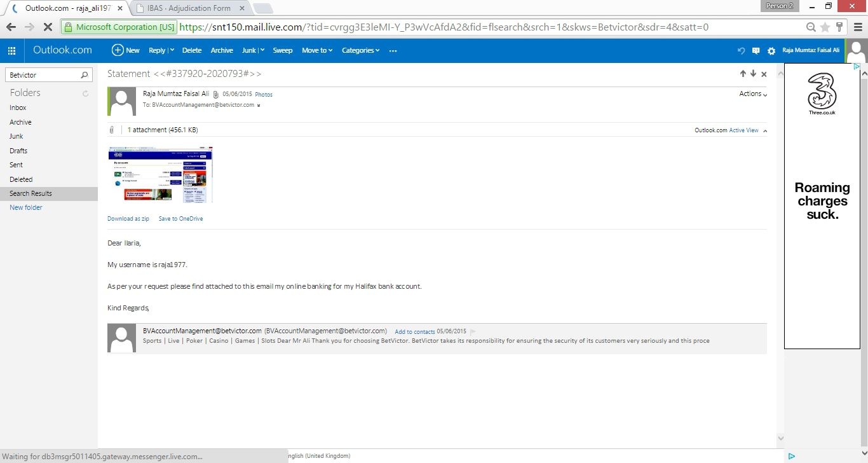Click Delete in the toolbar
Viewport: 868px width, 463px height.
point(192,51)
